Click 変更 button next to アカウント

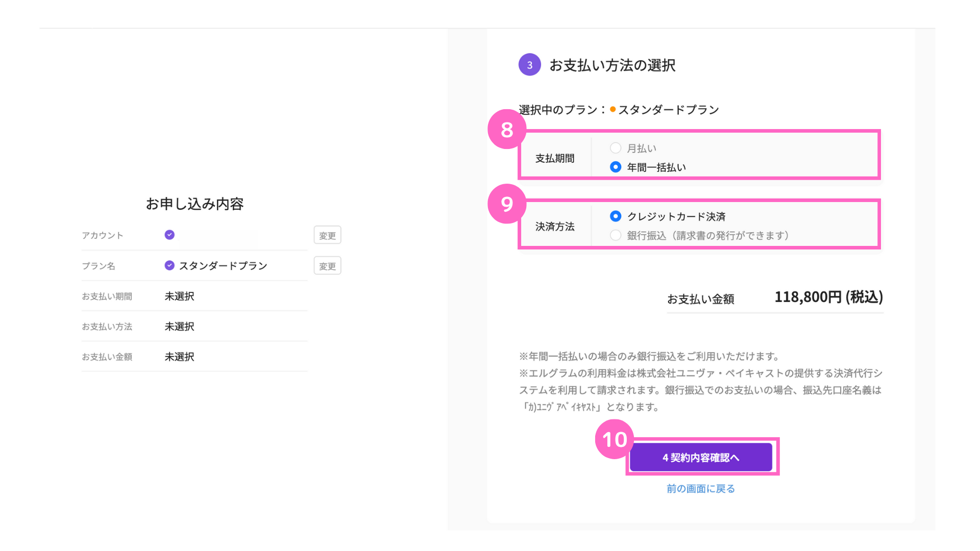[x=327, y=235]
